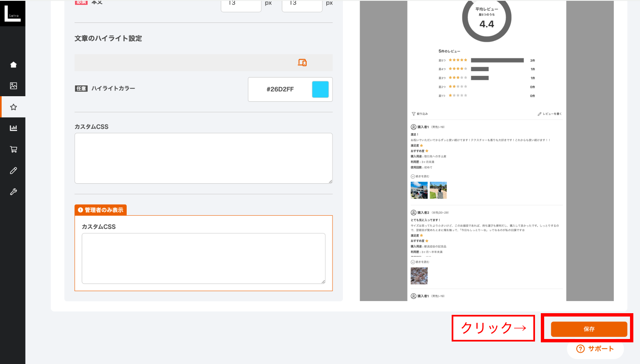The width and height of the screenshot is (640, 364).
Task: Open the サポート help button
Action: 595,349
